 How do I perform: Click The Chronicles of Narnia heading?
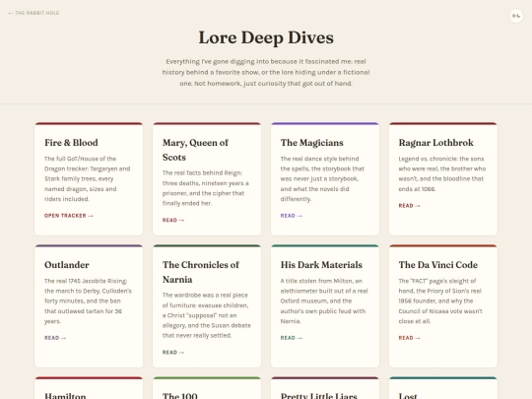(x=201, y=272)
